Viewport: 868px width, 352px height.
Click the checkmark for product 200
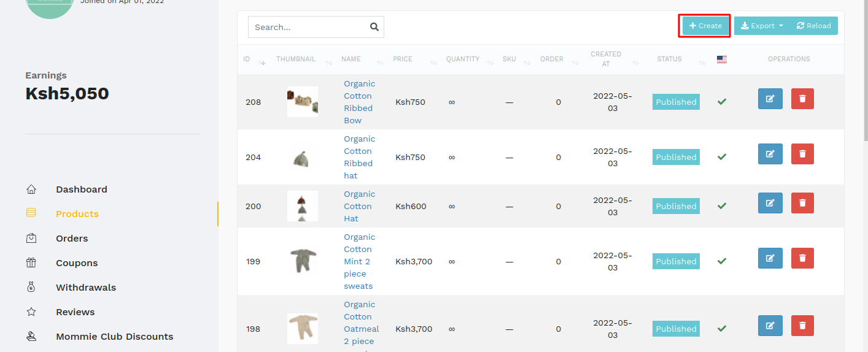coord(722,206)
